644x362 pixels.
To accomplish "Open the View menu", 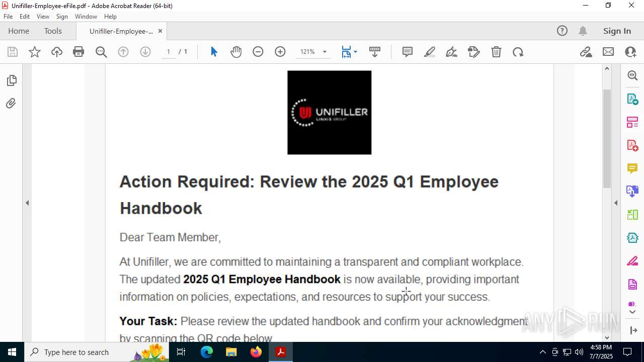I will tap(43, 17).
